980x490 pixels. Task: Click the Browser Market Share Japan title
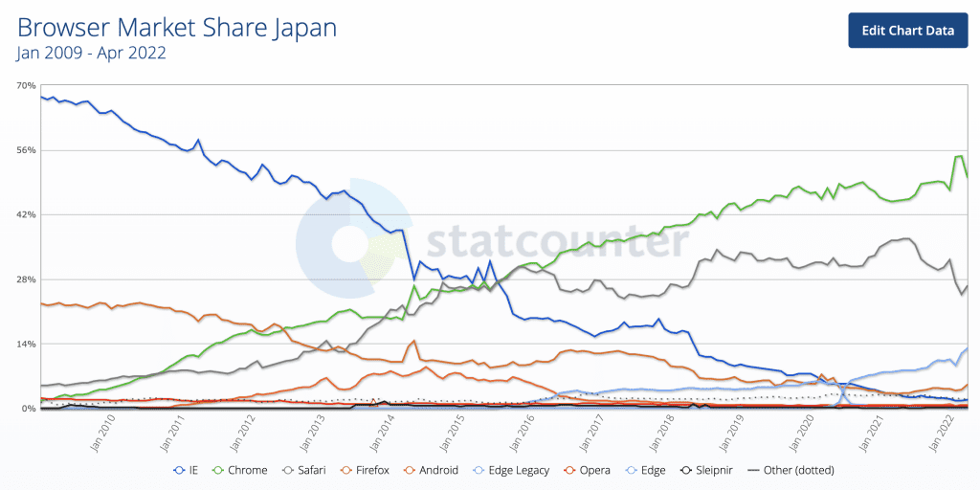[x=177, y=28]
